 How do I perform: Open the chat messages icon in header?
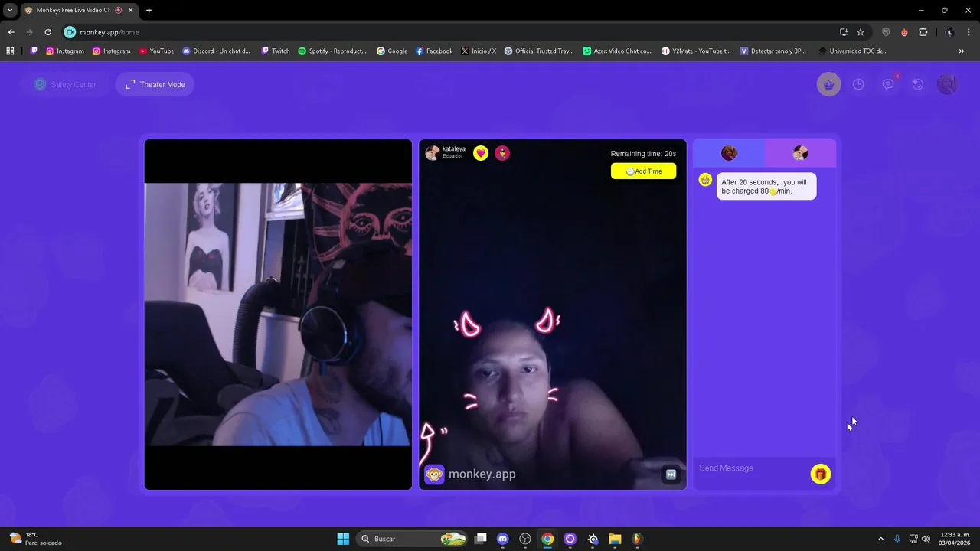coord(888,84)
